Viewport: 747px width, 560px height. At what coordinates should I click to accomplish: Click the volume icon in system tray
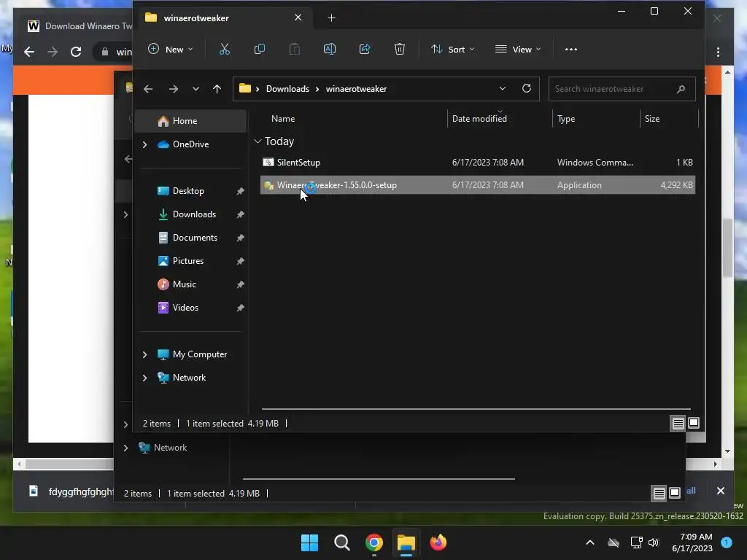coord(654,542)
